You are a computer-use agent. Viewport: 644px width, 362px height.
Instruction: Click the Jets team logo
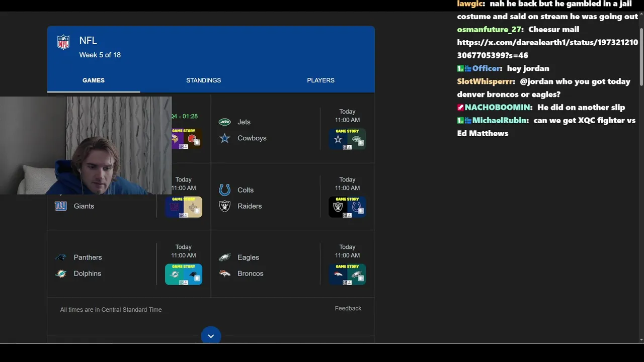click(x=224, y=122)
